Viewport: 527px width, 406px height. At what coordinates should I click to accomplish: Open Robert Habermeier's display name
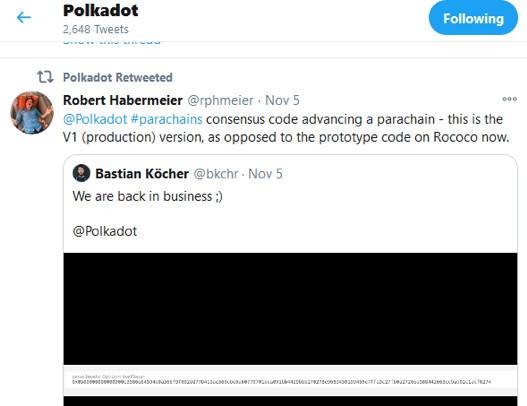(123, 100)
